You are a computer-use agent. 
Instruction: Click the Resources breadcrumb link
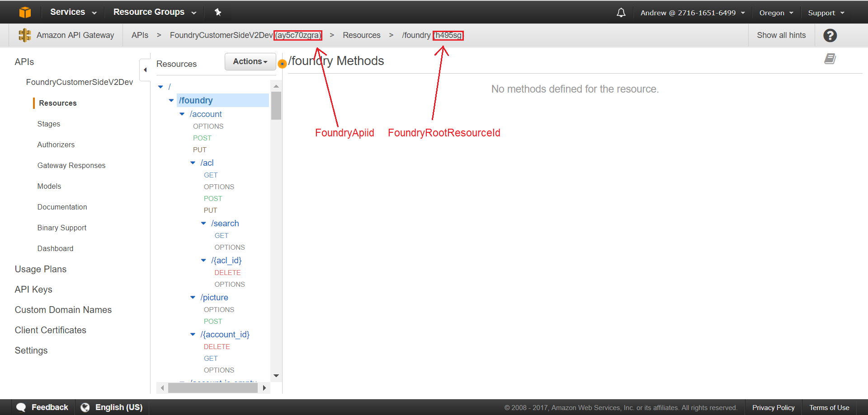362,35
